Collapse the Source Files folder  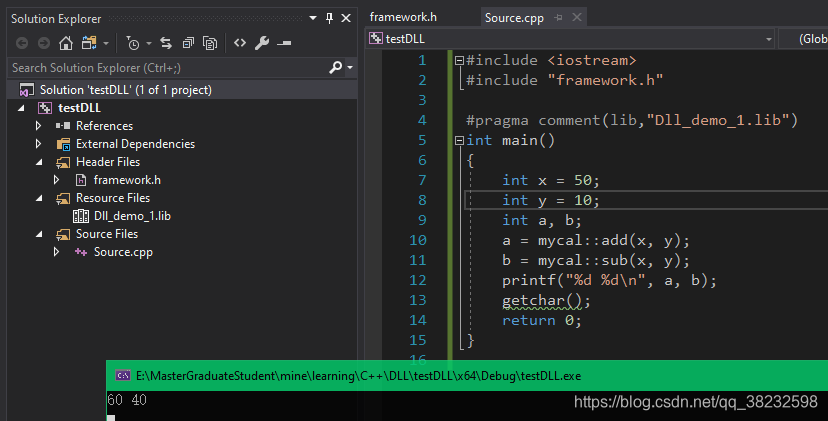(x=39, y=234)
